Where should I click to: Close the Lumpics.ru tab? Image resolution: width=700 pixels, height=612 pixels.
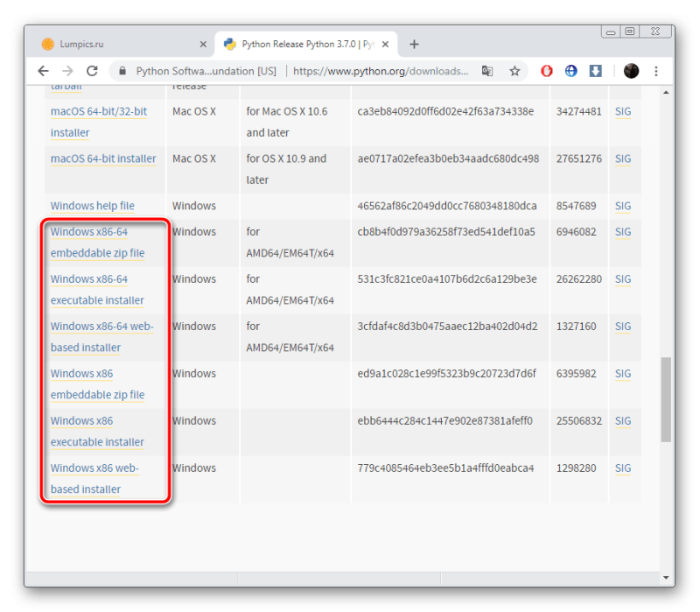coord(203,45)
